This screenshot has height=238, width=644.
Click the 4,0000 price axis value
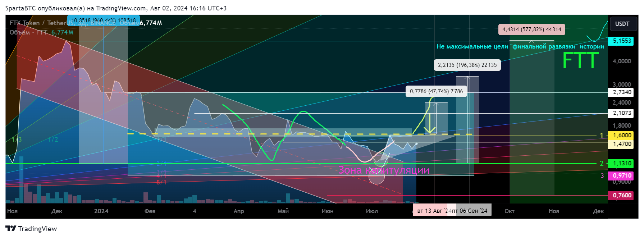coord(622,61)
